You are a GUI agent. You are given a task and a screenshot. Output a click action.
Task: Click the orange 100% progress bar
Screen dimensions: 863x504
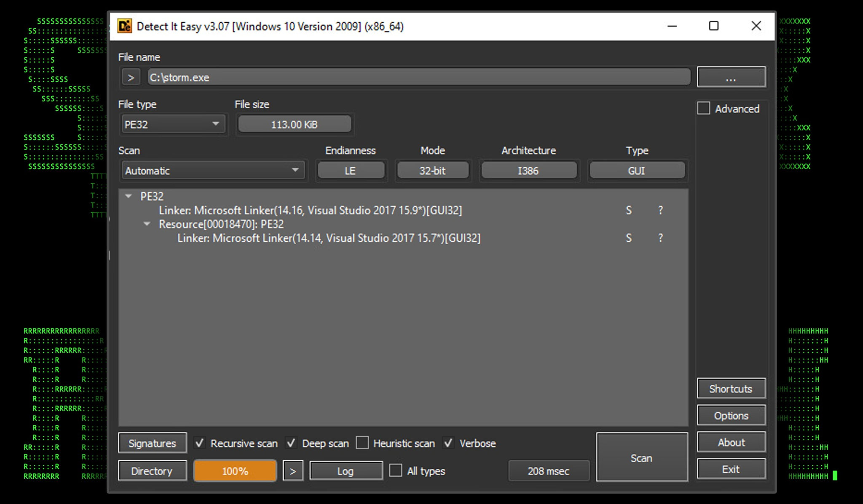pos(235,471)
